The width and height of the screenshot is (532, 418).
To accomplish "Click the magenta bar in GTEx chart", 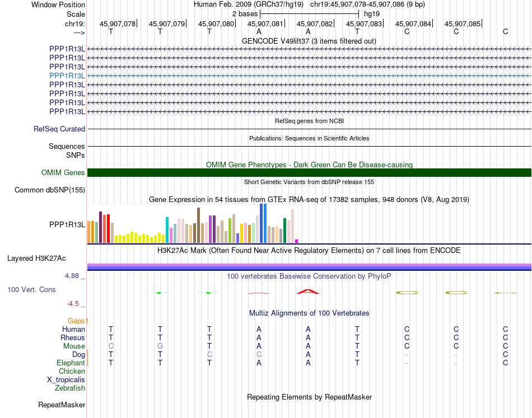I will [297, 241].
